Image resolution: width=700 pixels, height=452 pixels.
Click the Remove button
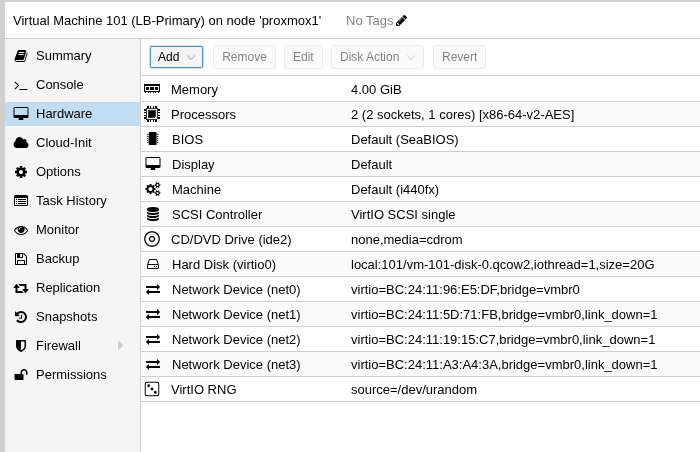pyautogui.click(x=244, y=57)
